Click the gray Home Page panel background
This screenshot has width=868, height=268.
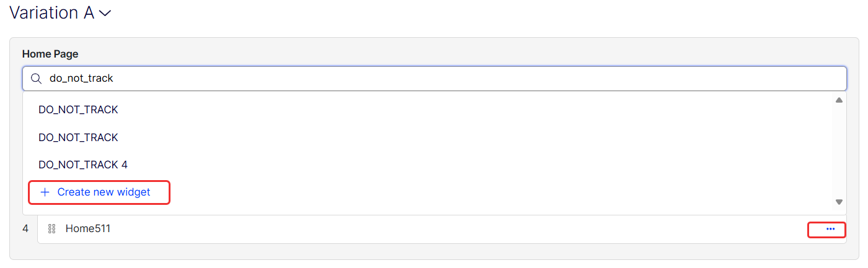[x=434, y=251]
